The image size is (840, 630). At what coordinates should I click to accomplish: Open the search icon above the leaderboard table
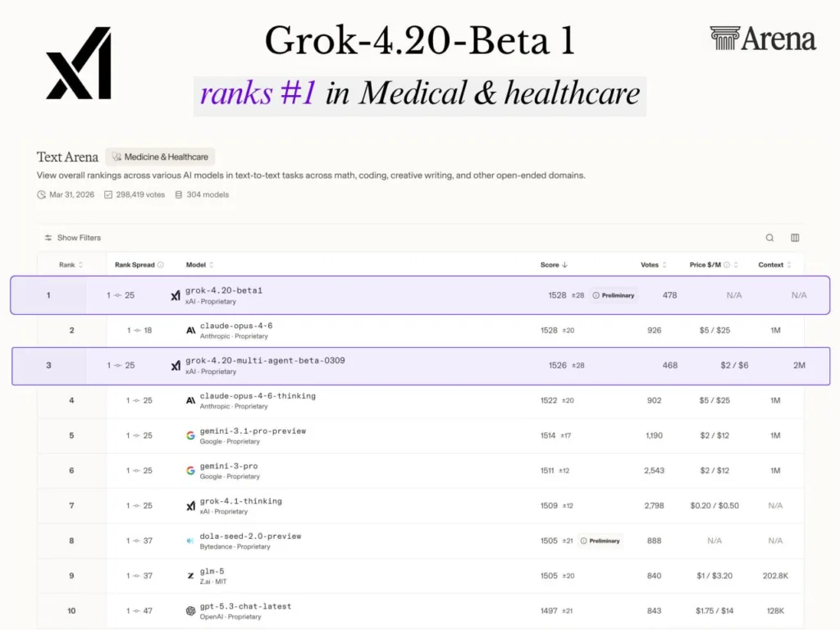coord(769,237)
